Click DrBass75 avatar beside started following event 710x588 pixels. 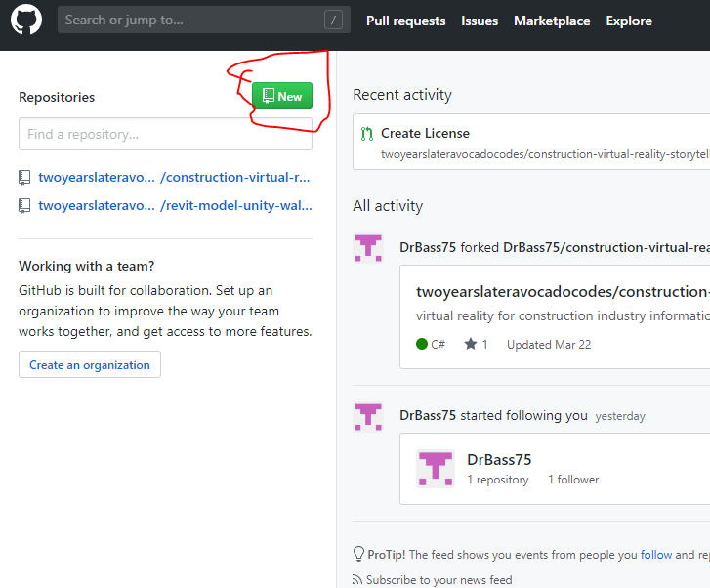point(368,416)
